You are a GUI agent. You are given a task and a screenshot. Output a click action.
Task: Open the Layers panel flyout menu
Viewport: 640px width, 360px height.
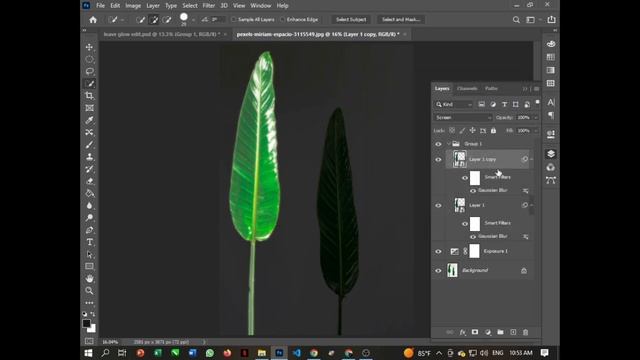[536, 89]
